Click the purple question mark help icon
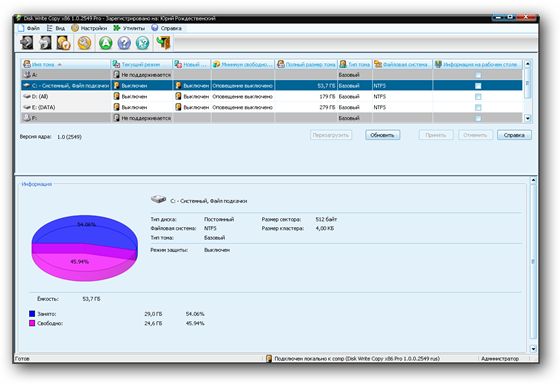 tap(124, 43)
